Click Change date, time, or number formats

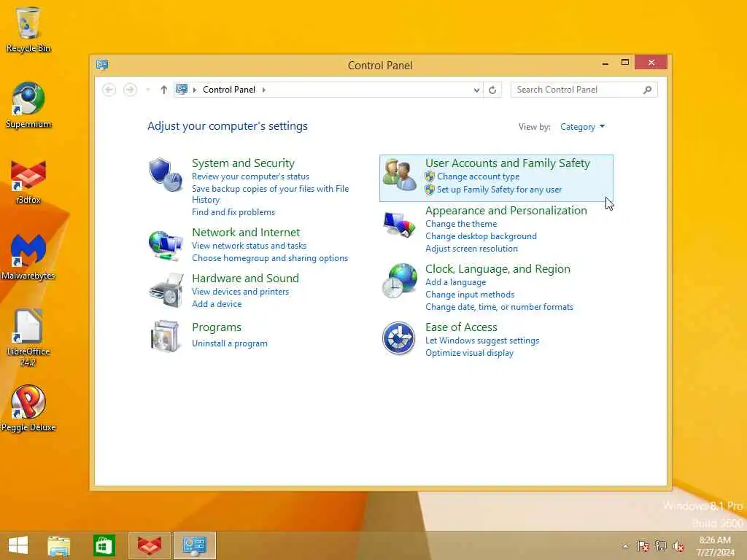[499, 307]
